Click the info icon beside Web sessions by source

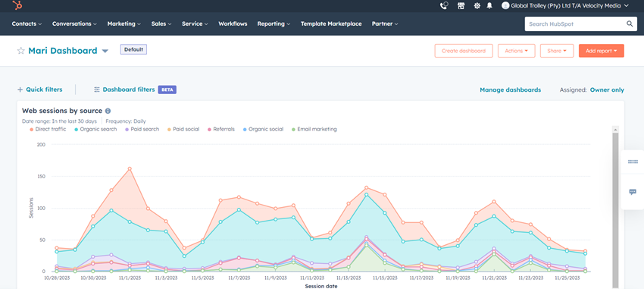tap(108, 111)
